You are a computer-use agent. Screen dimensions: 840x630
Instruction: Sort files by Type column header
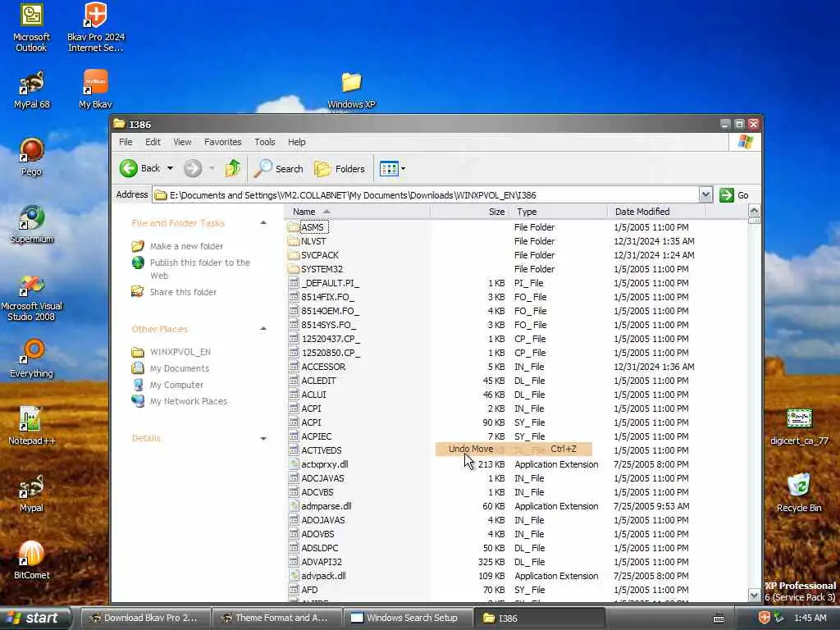(558, 212)
